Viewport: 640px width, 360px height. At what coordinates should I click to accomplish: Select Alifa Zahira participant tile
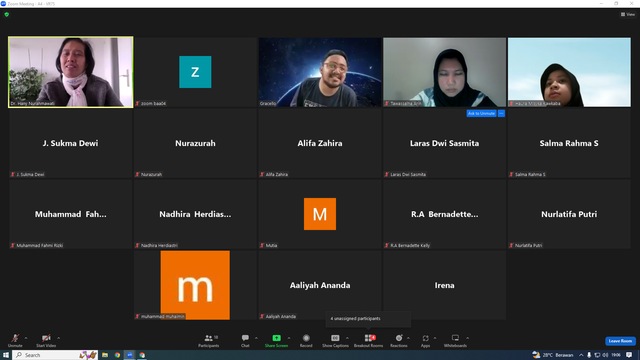(320, 143)
